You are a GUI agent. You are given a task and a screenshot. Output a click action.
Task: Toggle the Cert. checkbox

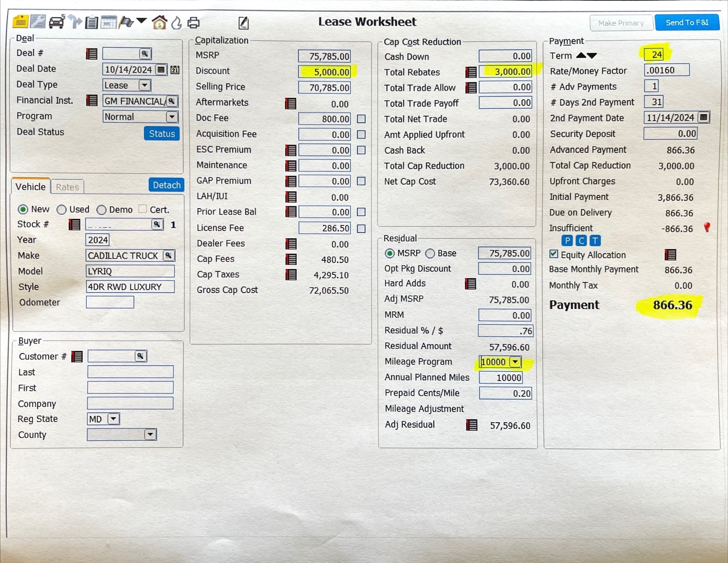point(143,209)
